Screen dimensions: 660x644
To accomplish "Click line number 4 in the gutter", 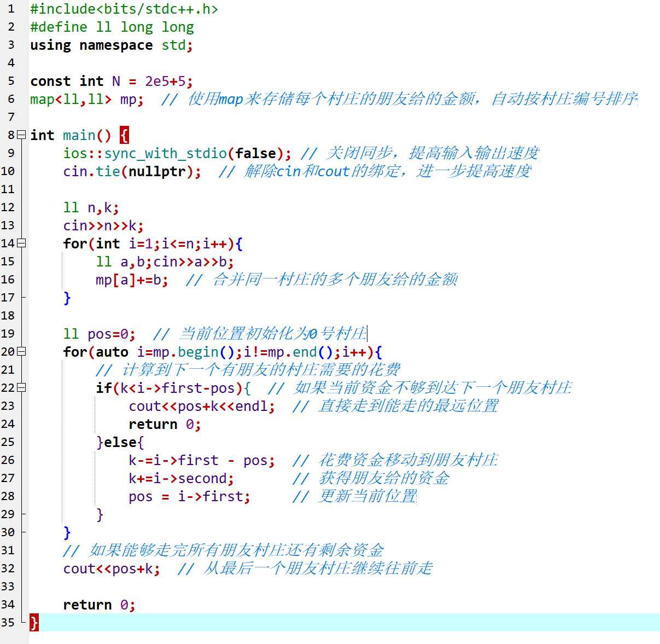I will 11,63.
